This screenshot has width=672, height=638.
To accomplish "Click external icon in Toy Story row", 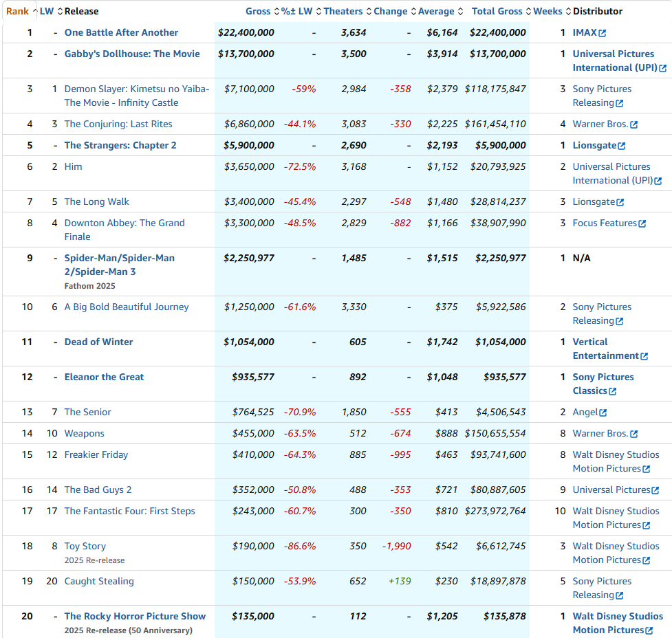I will (x=647, y=561).
